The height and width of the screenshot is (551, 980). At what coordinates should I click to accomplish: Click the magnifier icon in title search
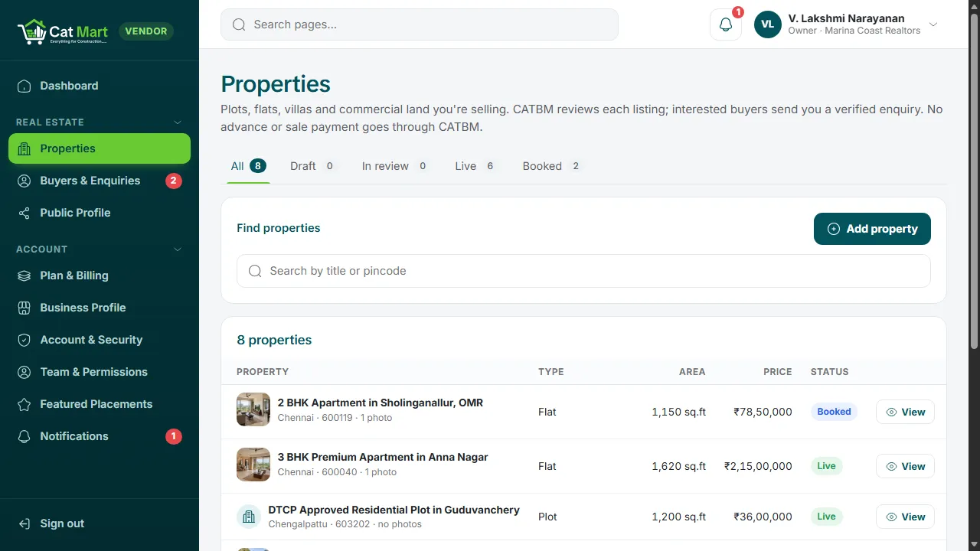point(255,271)
